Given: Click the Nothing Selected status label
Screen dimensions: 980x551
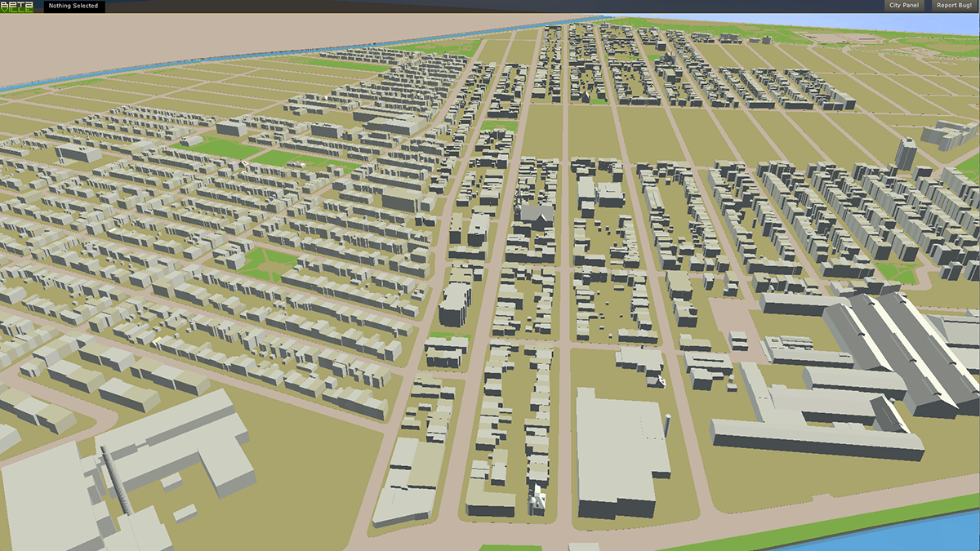Looking at the screenshot, I should click(x=73, y=7).
